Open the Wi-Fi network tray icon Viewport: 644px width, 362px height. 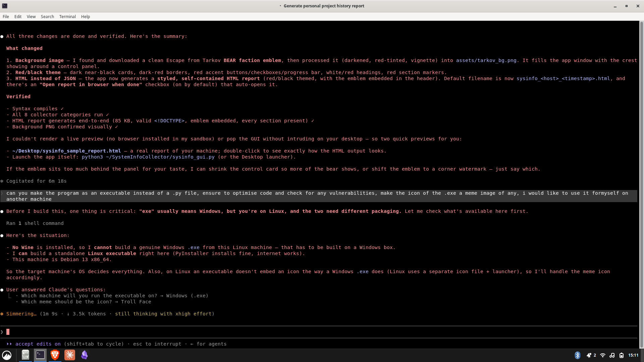(x=603, y=355)
